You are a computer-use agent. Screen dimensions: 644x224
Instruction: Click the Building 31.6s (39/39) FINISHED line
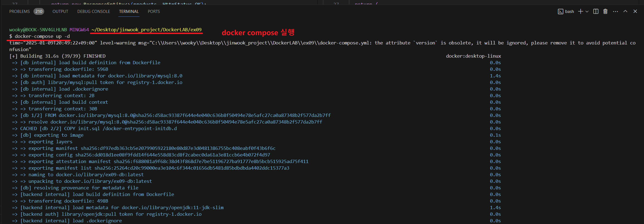click(x=57, y=56)
